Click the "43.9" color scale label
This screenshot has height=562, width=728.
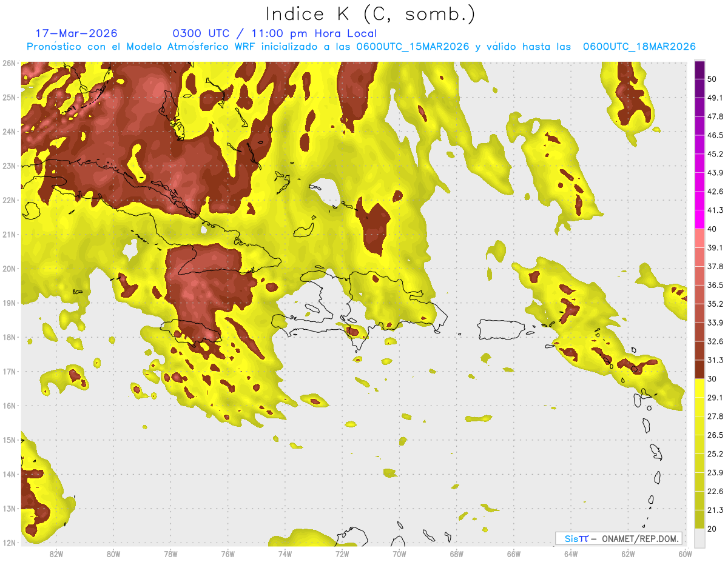tap(715, 173)
